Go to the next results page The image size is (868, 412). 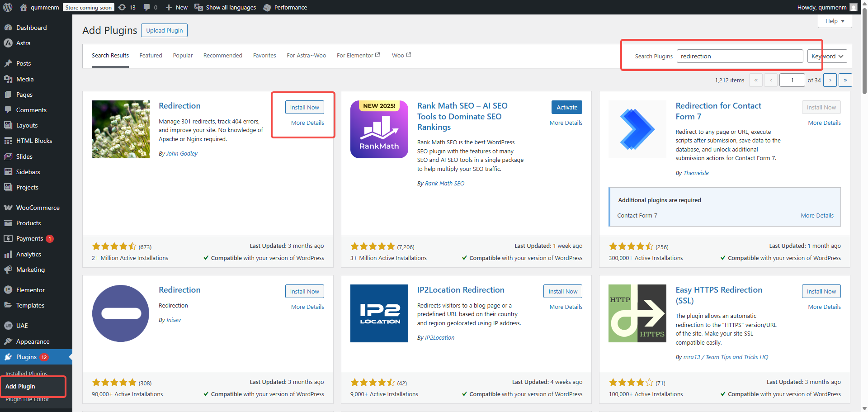[830, 80]
